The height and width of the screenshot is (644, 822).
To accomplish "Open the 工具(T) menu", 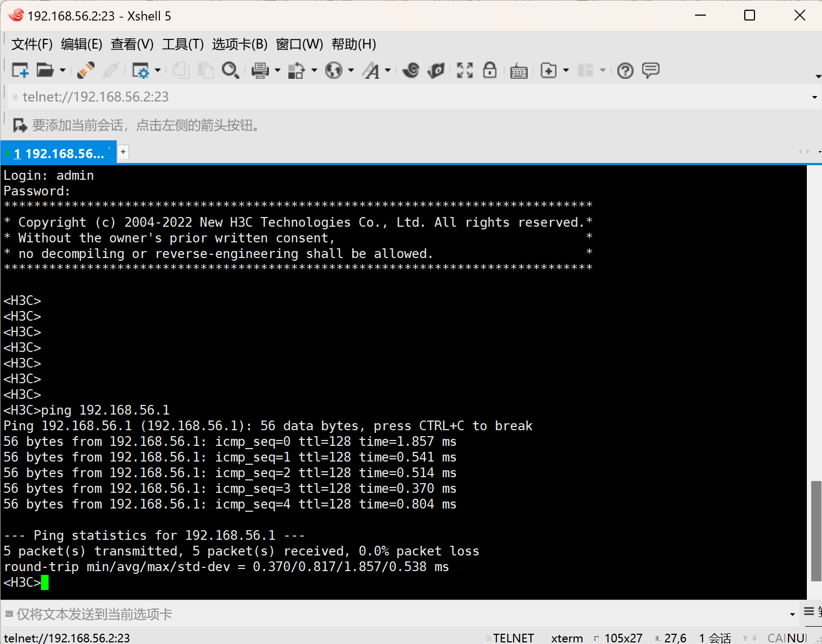I will point(183,44).
